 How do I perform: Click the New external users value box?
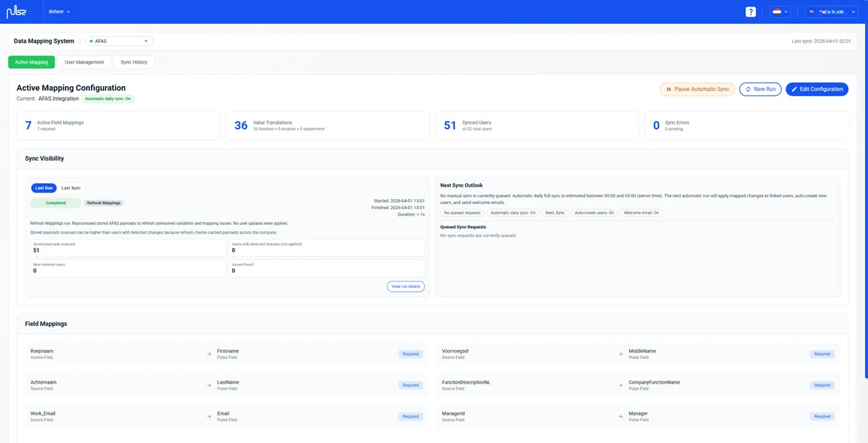coord(128,268)
